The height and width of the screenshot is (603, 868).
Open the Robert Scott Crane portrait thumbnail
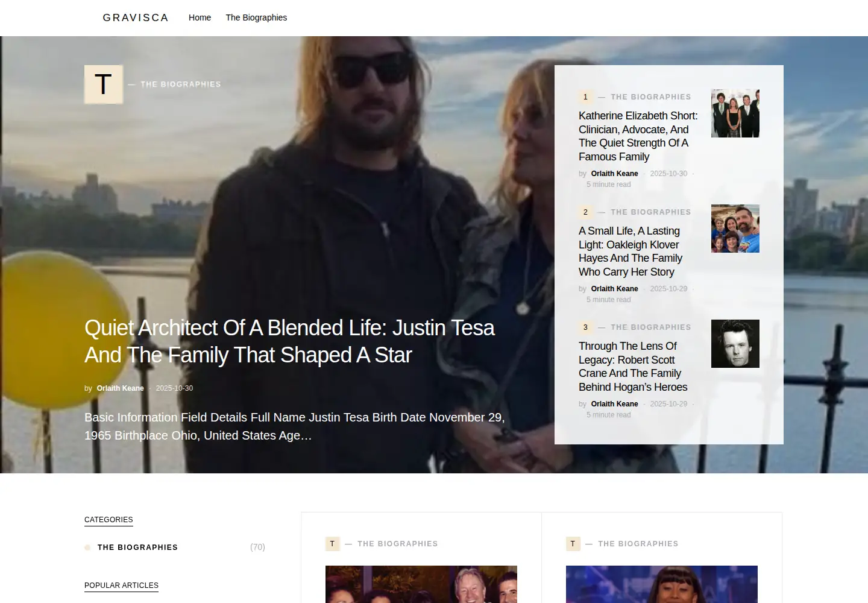[735, 344]
